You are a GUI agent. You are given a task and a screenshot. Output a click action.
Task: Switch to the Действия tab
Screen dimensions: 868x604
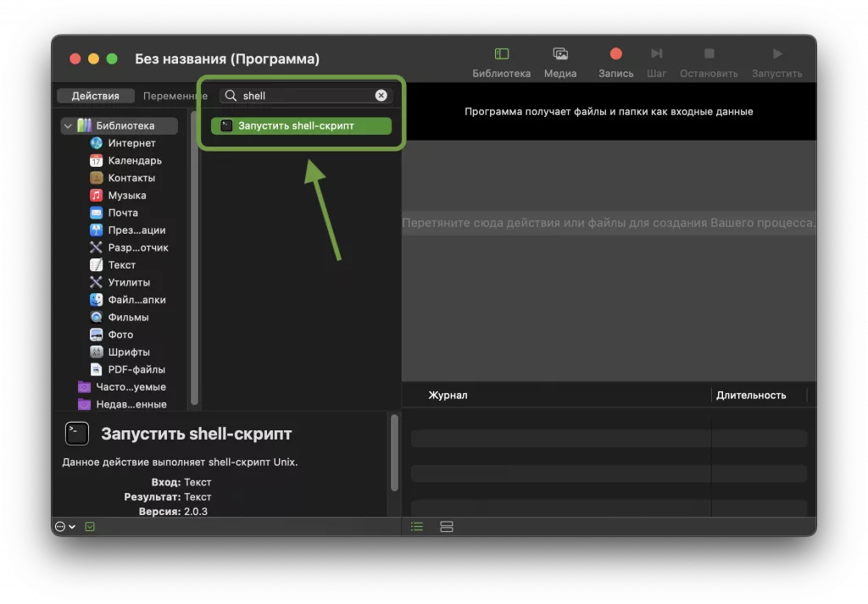(x=95, y=97)
